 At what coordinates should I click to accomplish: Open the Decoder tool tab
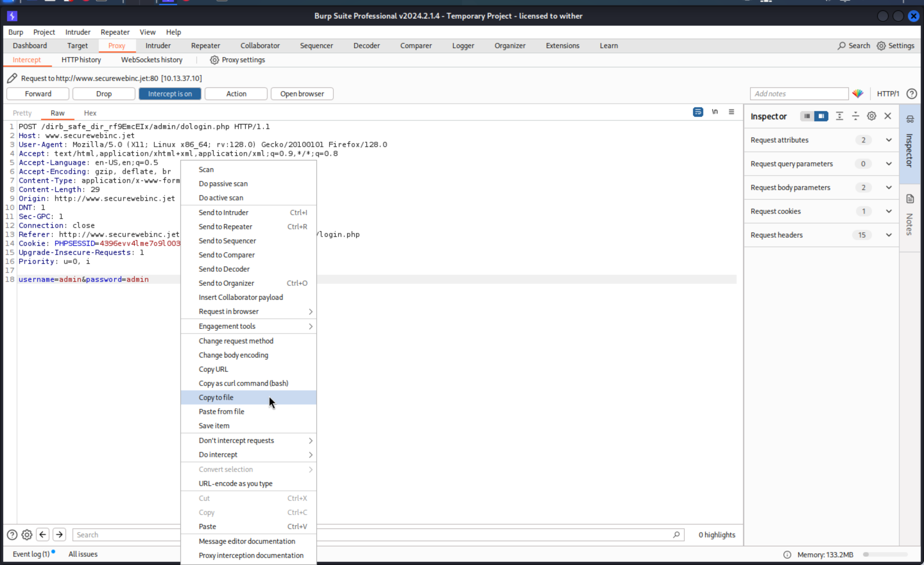point(366,46)
